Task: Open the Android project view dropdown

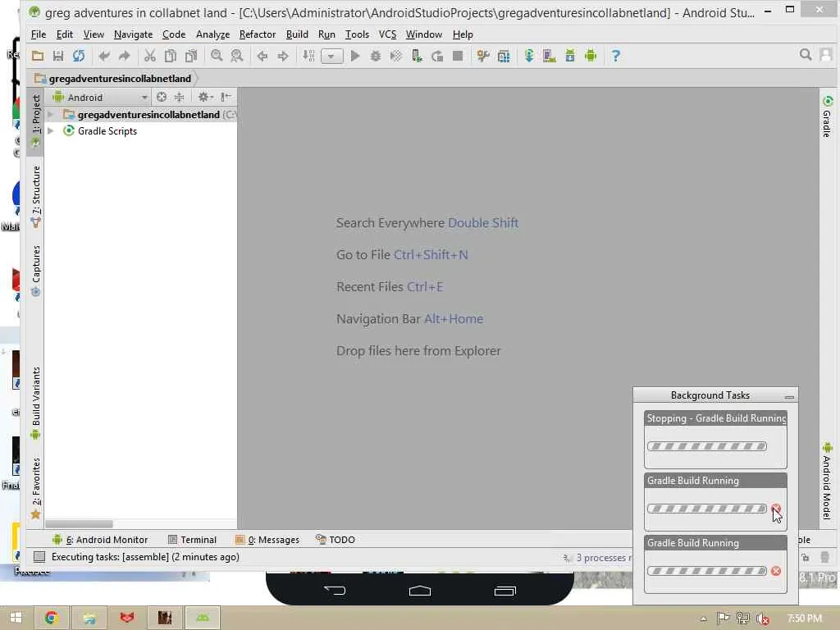Action: 100,98
